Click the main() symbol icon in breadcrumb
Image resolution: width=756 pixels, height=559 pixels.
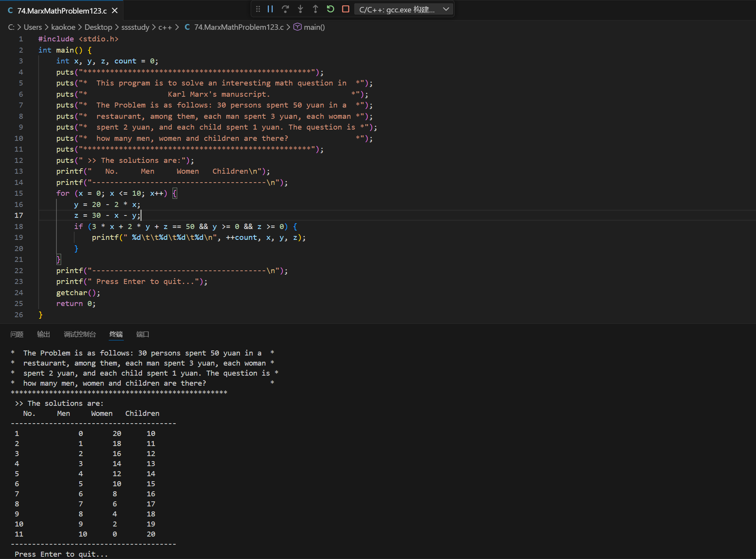298,27
